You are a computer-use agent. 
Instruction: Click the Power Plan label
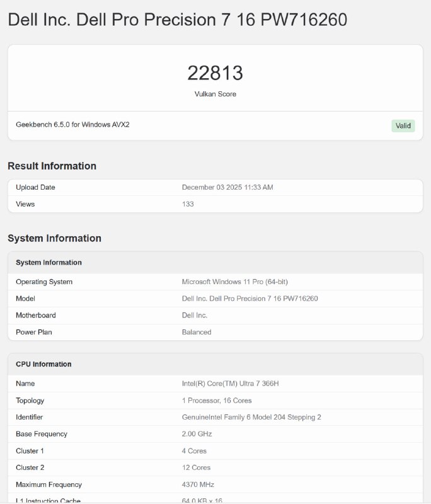(34, 332)
